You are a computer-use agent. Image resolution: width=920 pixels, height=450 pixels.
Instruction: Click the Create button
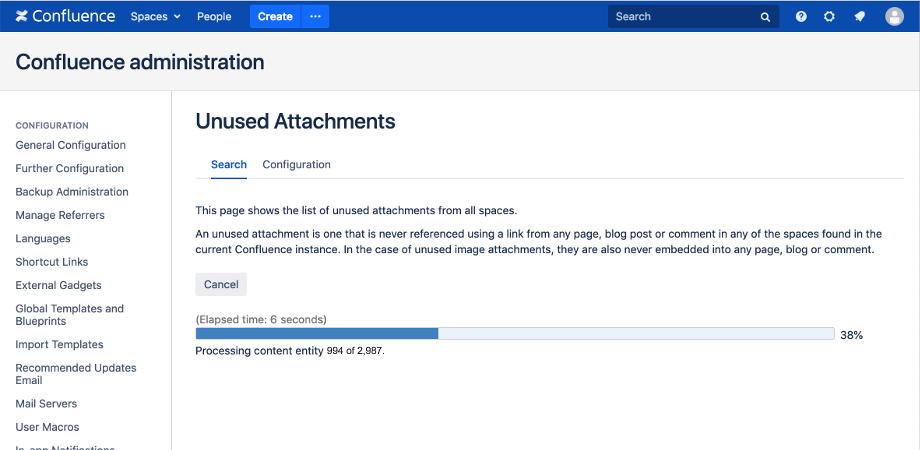tap(275, 16)
